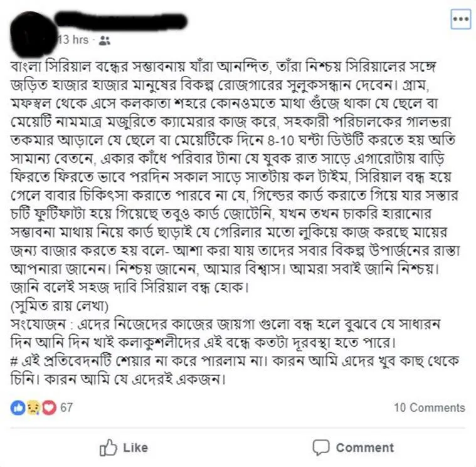Image resolution: width=476 pixels, height=467 pixels.
Task: Click the final line "চিনি। কারন আমি যে এদেরই একজন।"
Action: click(118, 379)
